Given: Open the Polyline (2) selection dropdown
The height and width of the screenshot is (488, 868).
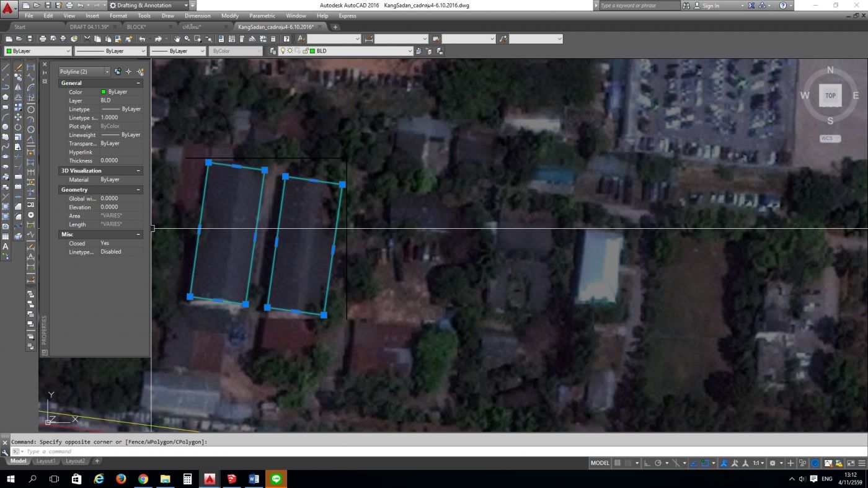Looking at the screenshot, I should tap(107, 72).
